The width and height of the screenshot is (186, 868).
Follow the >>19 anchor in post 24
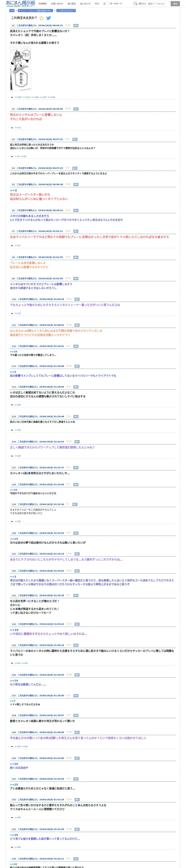pos(14,630)
